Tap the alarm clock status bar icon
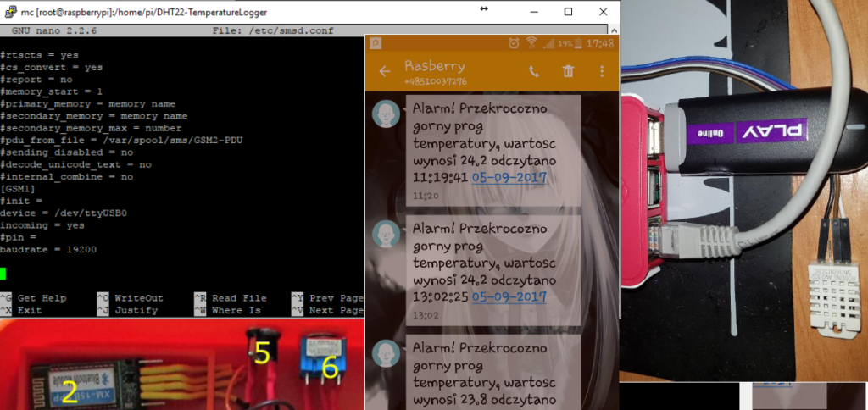 (514, 42)
